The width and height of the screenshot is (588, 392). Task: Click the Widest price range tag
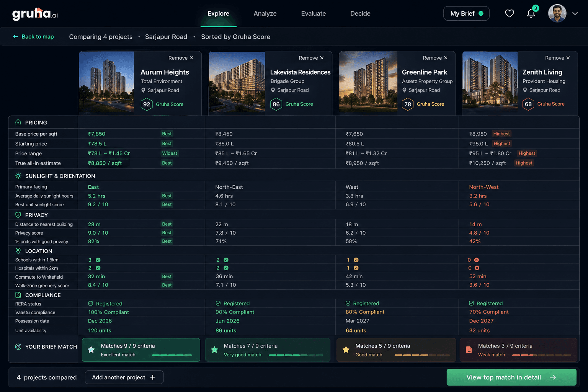(x=170, y=154)
